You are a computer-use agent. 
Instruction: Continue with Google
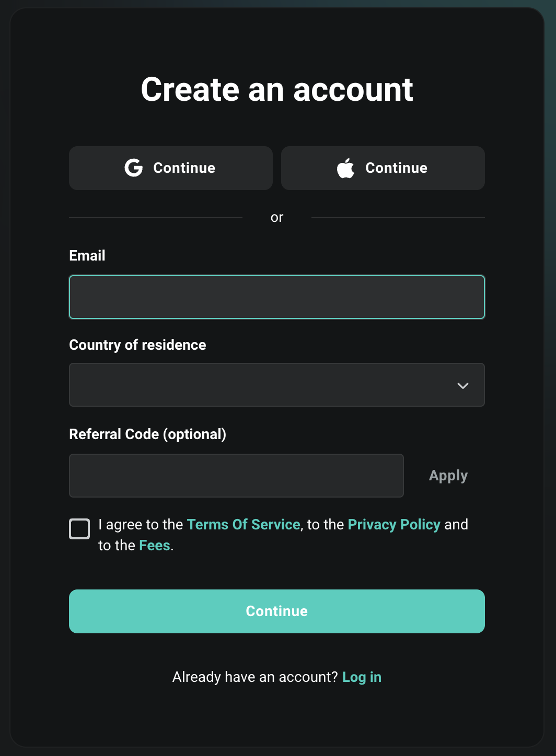point(170,168)
